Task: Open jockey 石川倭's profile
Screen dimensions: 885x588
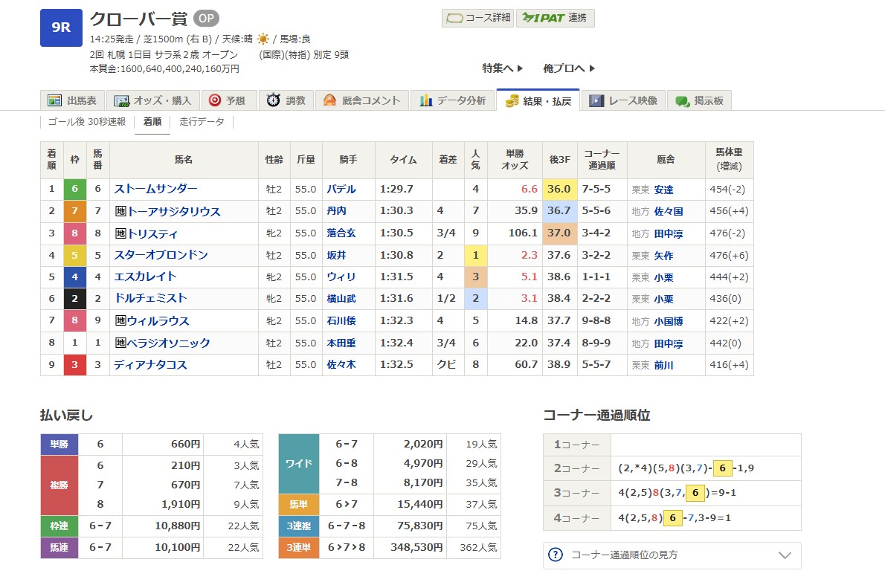Action: click(341, 320)
